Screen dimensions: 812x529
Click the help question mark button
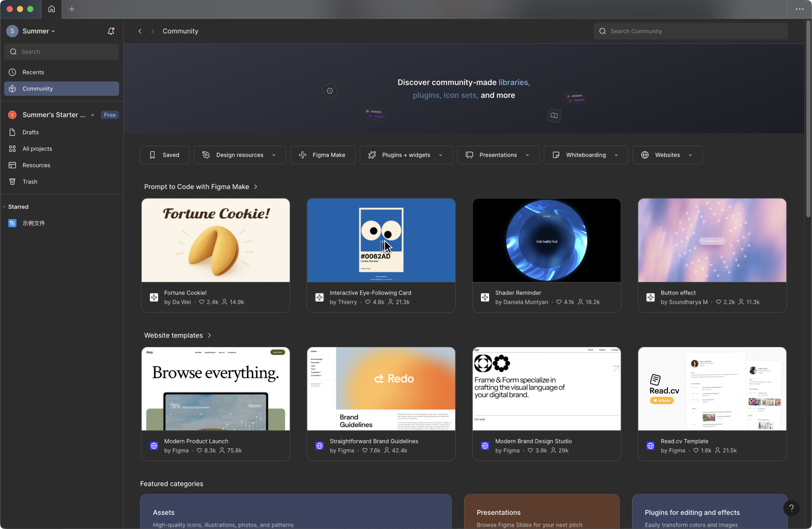click(x=791, y=508)
